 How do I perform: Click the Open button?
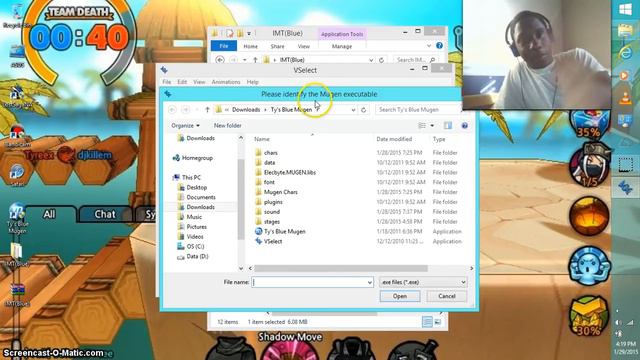(x=400, y=296)
